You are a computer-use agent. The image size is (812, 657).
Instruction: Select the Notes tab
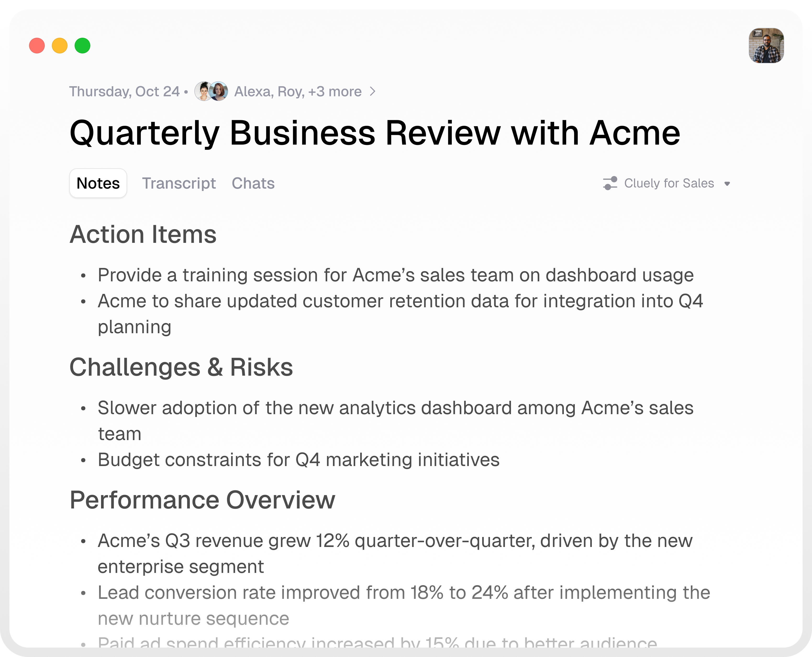98,183
